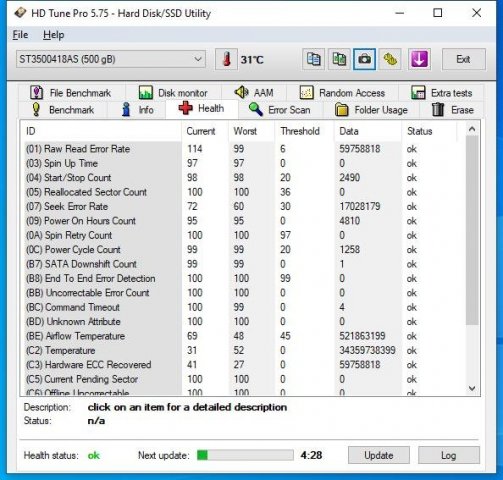Click the Data column header

(x=368, y=131)
